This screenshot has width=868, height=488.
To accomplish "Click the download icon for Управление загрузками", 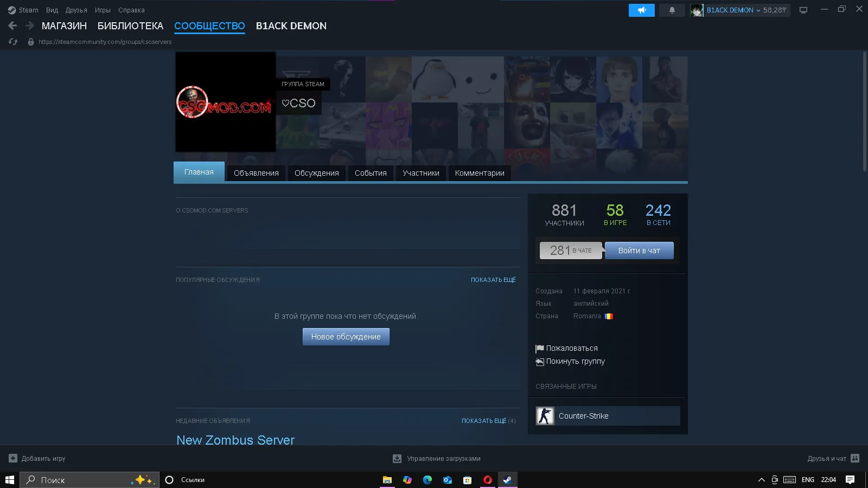I will click(397, 459).
